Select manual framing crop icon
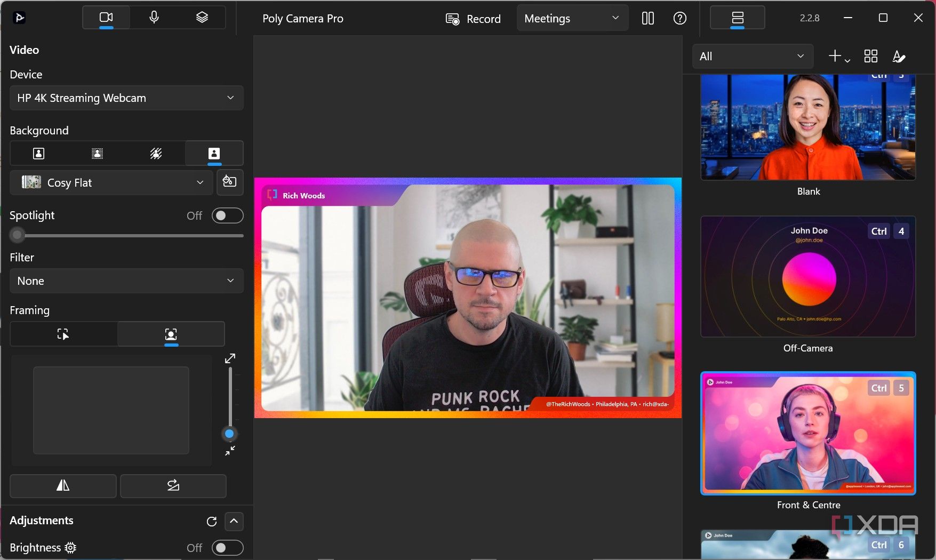 (63, 334)
